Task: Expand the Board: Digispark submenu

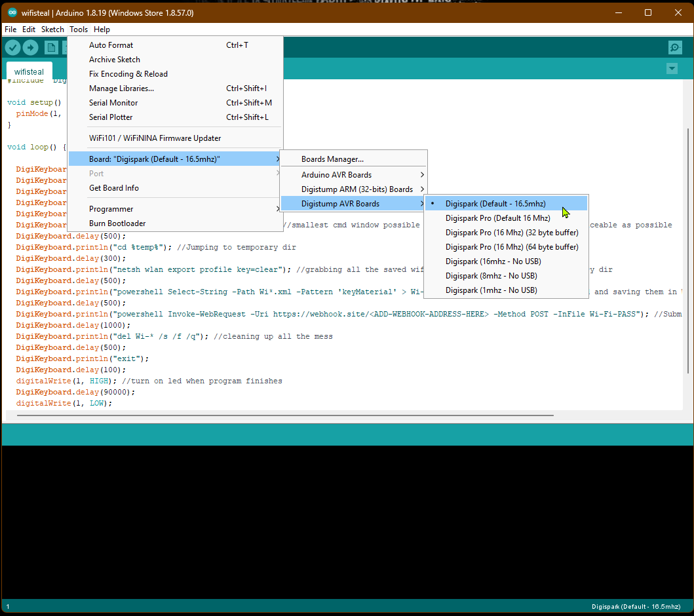Action: [x=175, y=159]
